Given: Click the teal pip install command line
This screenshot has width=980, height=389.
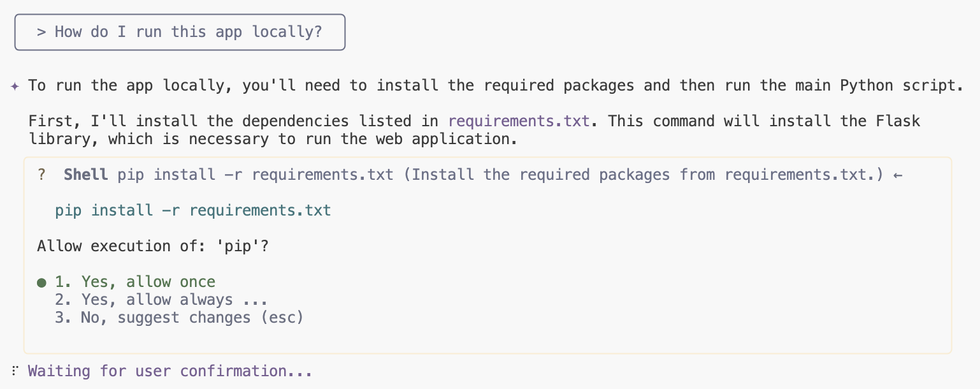Looking at the screenshot, I should (193, 210).
